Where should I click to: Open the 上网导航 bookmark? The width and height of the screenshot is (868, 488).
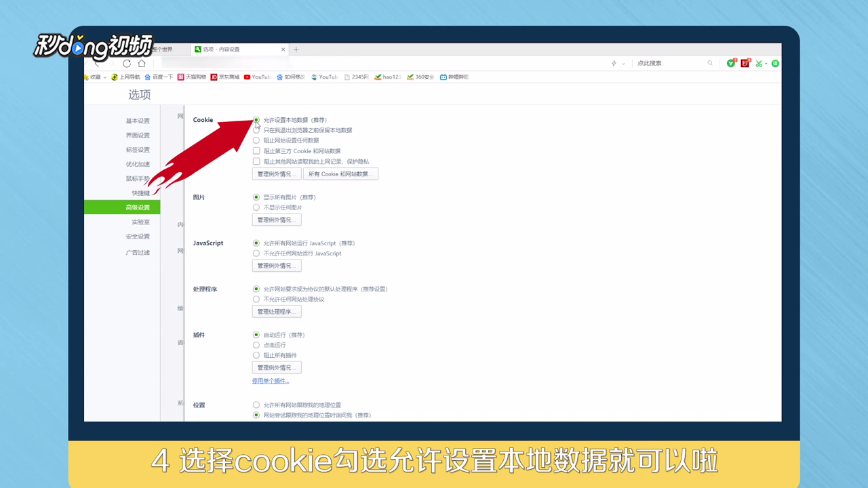[125, 77]
